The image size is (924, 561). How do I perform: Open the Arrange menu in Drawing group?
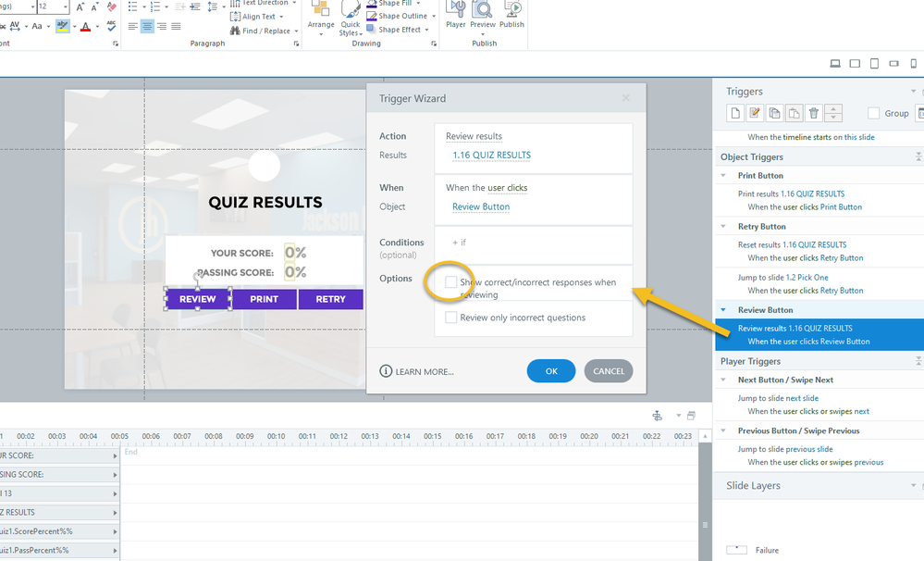click(321, 18)
